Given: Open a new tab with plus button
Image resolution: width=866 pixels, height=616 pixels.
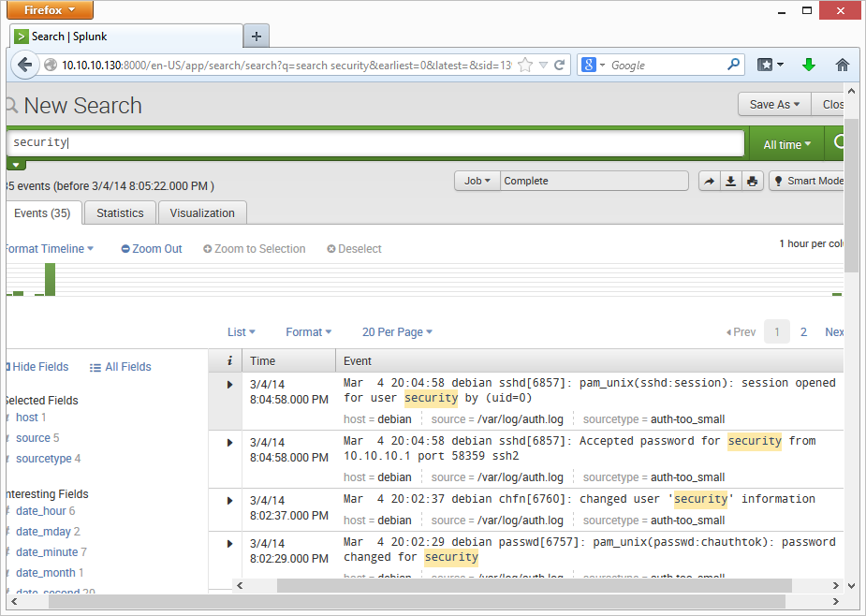Looking at the screenshot, I should click(x=257, y=37).
